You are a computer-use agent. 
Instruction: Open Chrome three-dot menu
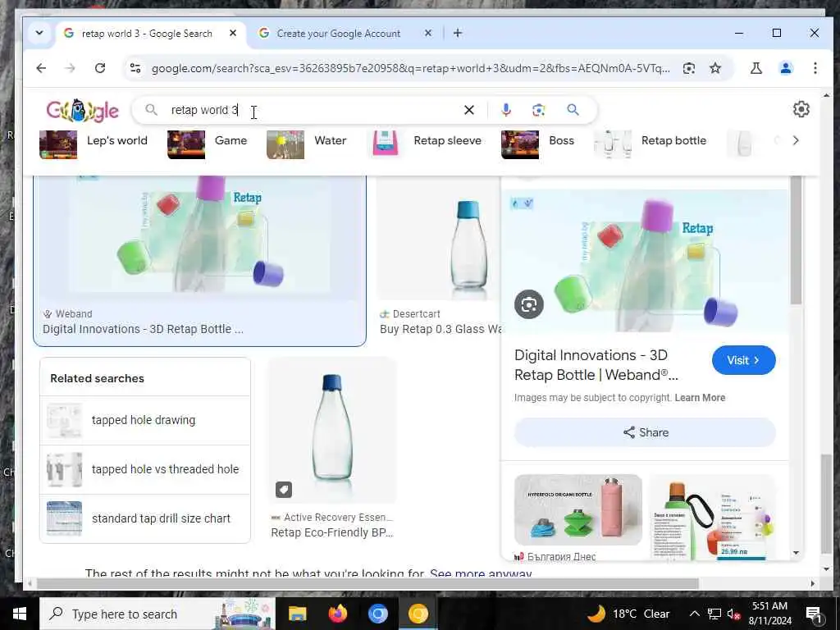(x=815, y=68)
